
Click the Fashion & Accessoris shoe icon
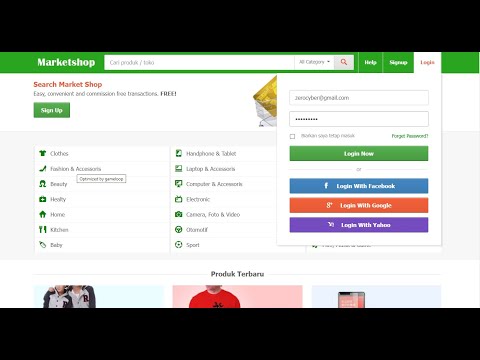pyautogui.click(x=42, y=169)
